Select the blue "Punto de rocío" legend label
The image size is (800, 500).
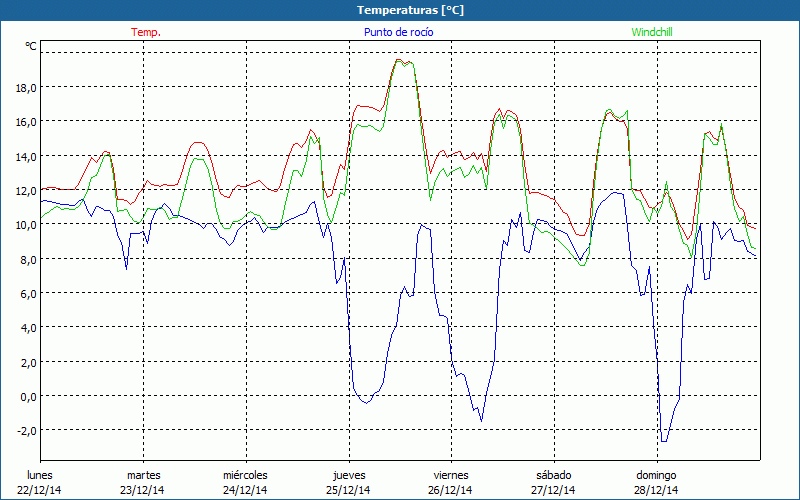pyautogui.click(x=398, y=32)
